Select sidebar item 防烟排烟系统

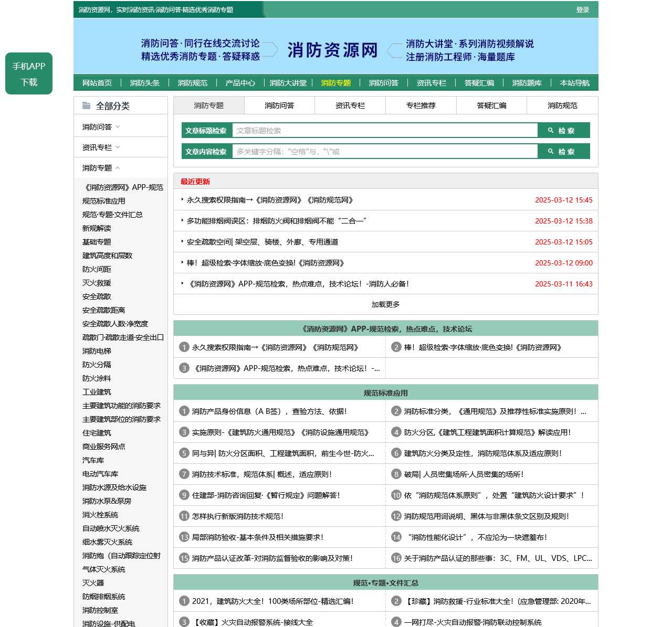pos(104,597)
